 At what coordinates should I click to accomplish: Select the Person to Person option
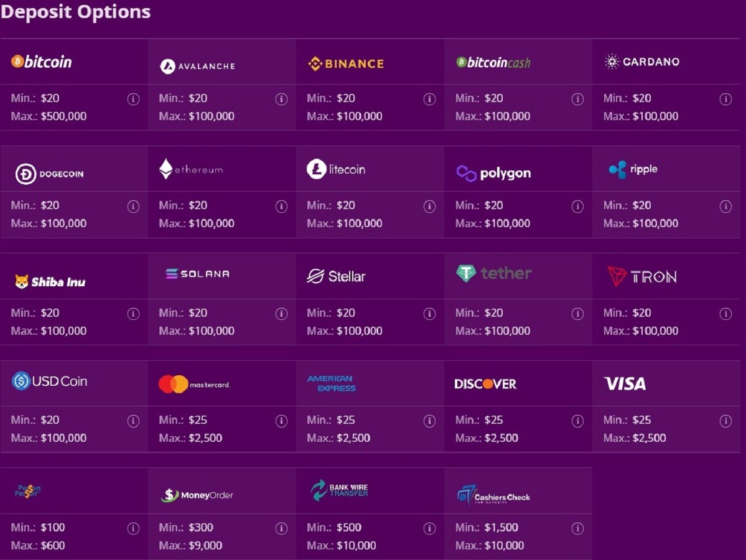click(x=27, y=491)
